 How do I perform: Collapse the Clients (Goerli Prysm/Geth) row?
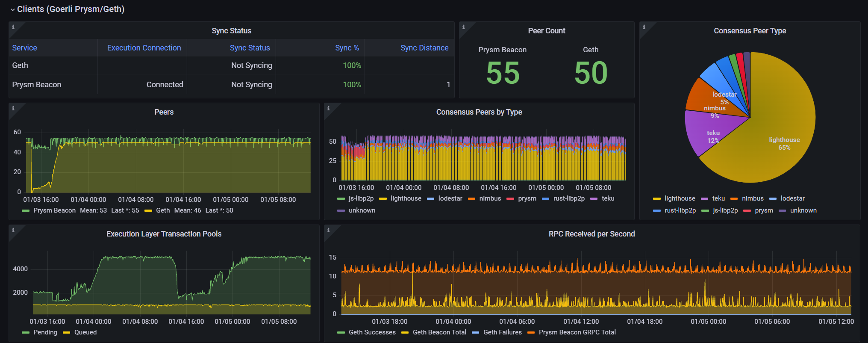point(67,9)
